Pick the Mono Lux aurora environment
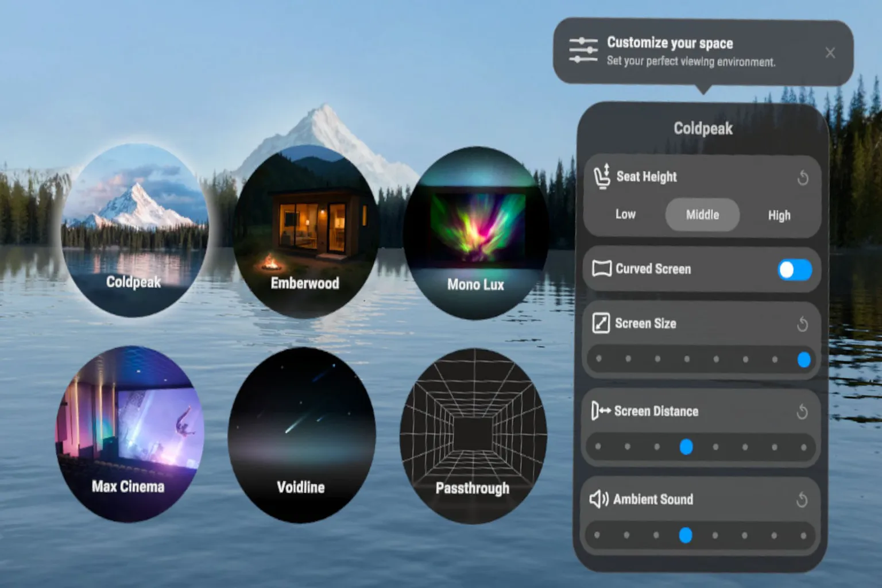 click(x=475, y=233)
